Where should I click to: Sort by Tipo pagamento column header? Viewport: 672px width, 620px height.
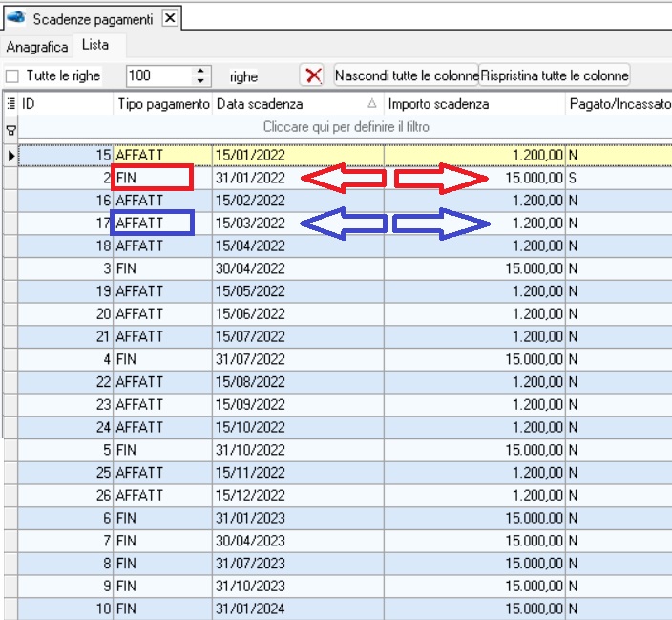point(163,104)
